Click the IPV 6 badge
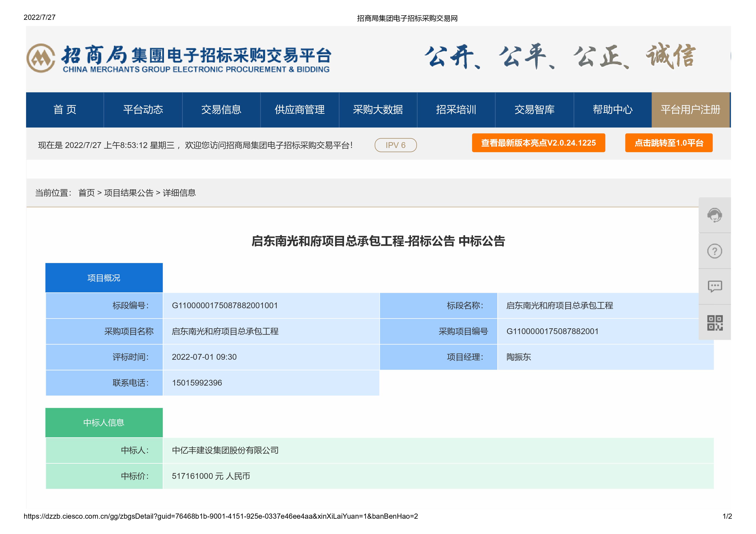The height and width of the screenshot is (534, 756). click(x=396, y=145)
